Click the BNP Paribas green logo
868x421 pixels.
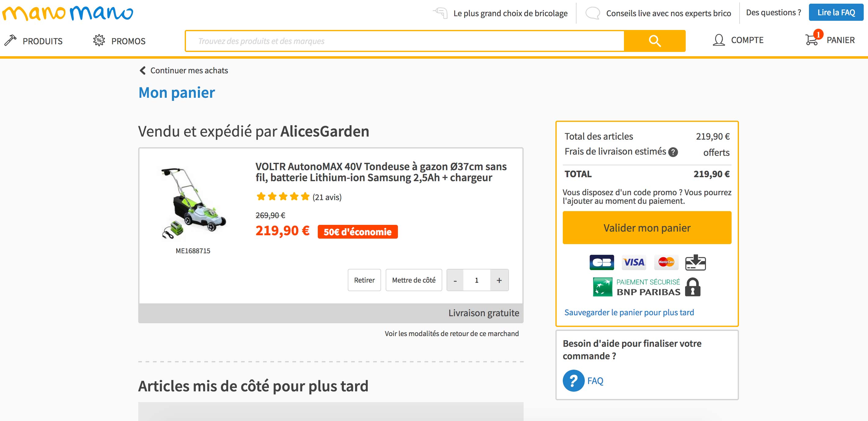(x=603, y=287)
